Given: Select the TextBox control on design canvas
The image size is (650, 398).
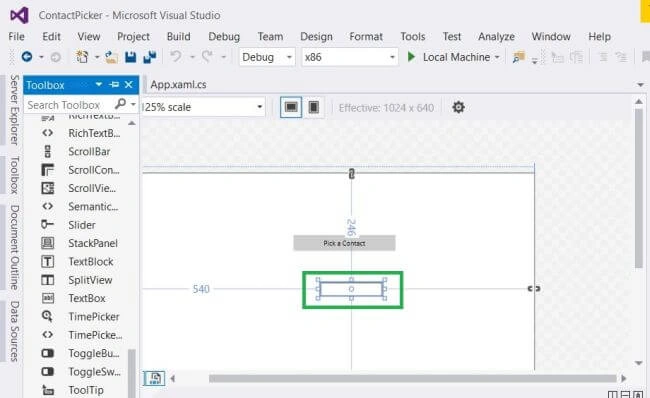Looking at the screenshot, I should [x=352, y=289].
